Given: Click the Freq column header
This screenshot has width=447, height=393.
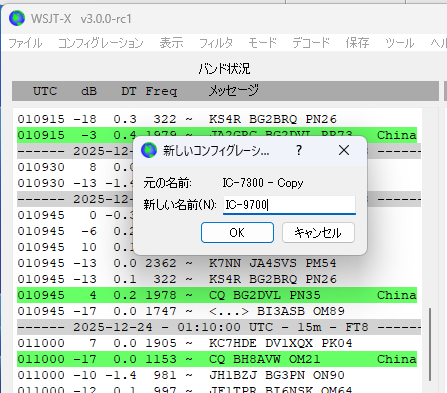Looking at the screenshot, I should coord(161,91).
